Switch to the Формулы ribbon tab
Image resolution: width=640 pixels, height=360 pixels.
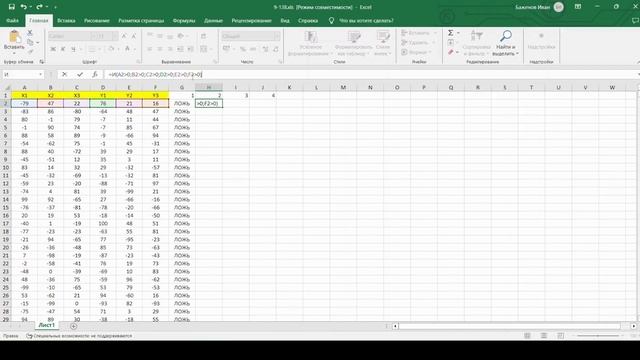click(184, 20)
